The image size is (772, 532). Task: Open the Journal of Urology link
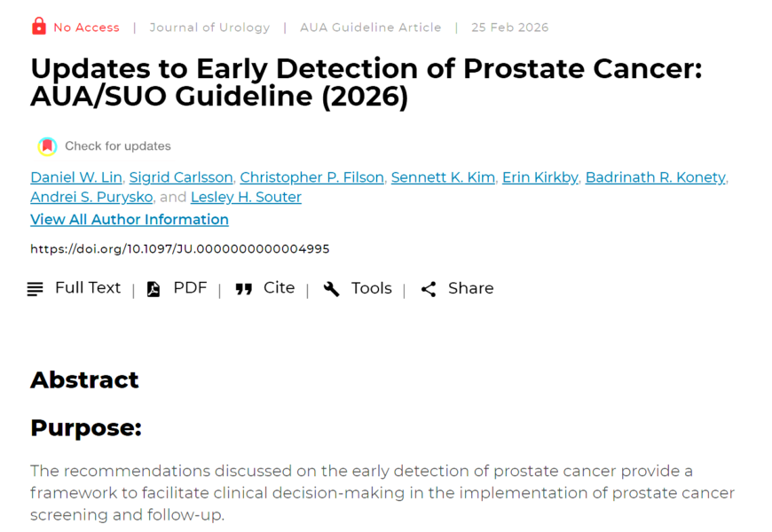coord(209,27)
